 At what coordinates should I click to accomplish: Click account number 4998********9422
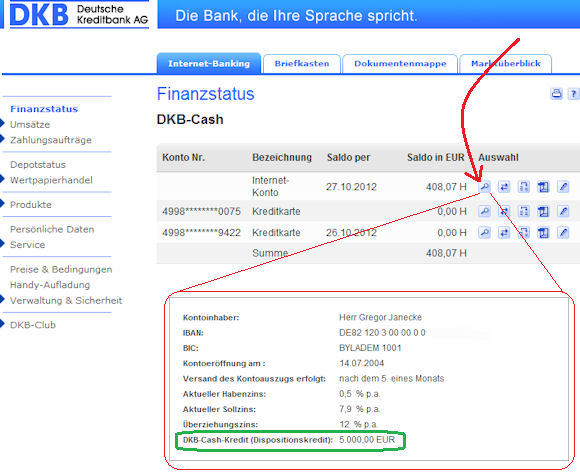[201, 233]
